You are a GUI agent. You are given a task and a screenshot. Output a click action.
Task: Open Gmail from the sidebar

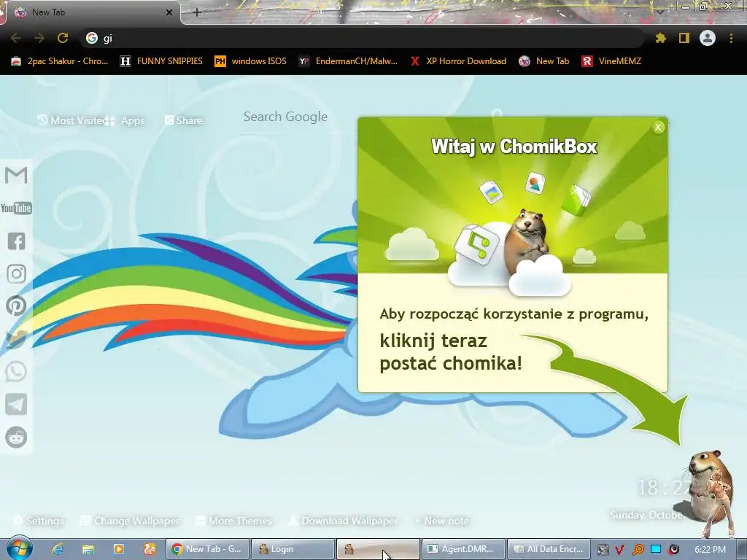[16, 175]
